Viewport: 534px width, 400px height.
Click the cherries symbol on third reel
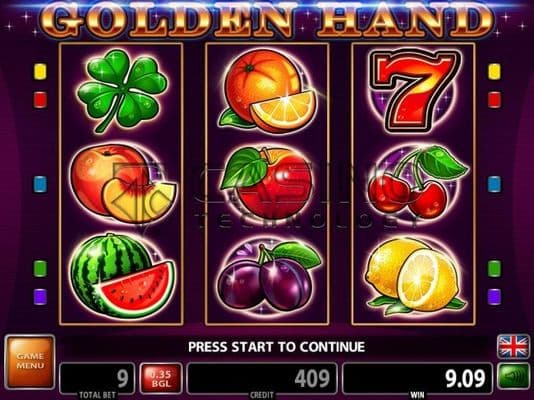click(418, 182)
